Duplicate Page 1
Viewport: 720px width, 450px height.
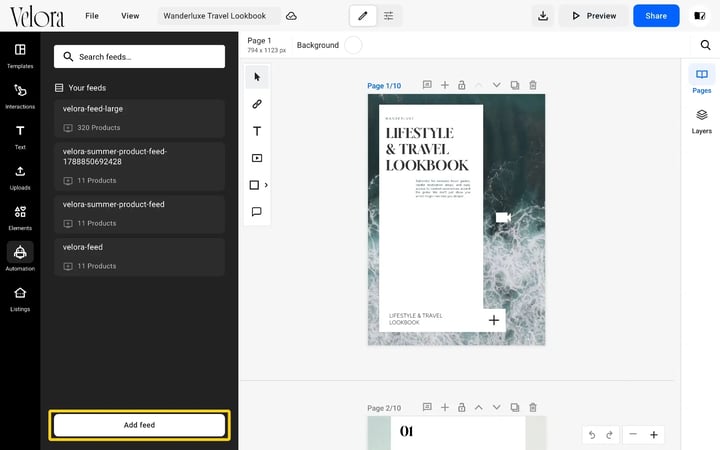tap(515, 85)
